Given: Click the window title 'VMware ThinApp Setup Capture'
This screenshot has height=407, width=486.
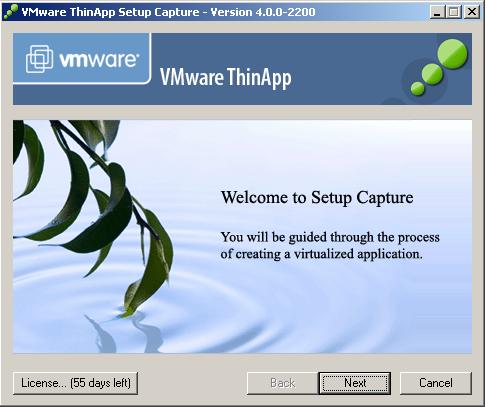Looking at the screenshot, I should click(x=111, y=12).
